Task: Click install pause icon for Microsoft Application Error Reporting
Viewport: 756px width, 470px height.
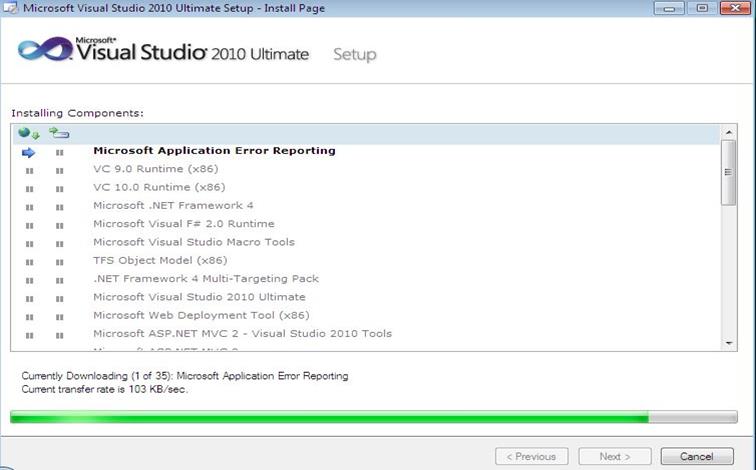Action: pos(59,152)
